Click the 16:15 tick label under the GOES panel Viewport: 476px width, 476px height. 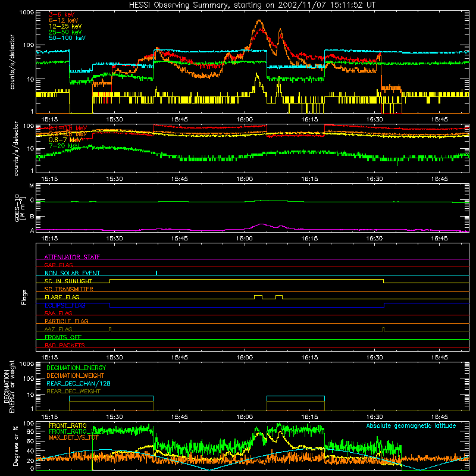click(x=309, y=239)
